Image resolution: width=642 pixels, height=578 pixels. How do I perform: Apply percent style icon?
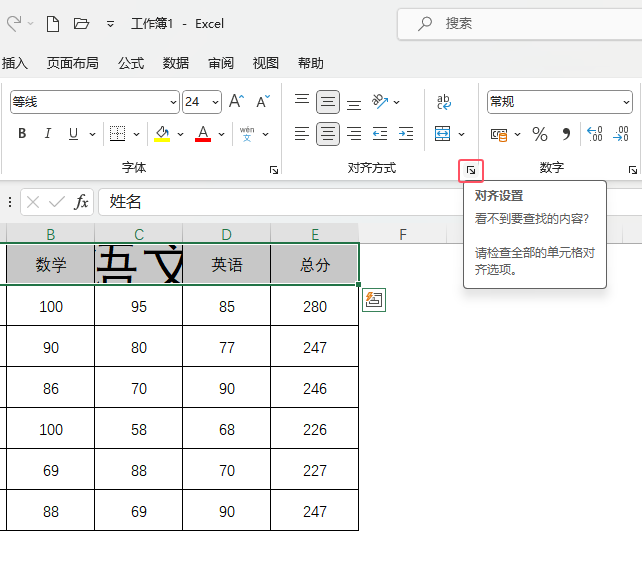pos(540,134)
